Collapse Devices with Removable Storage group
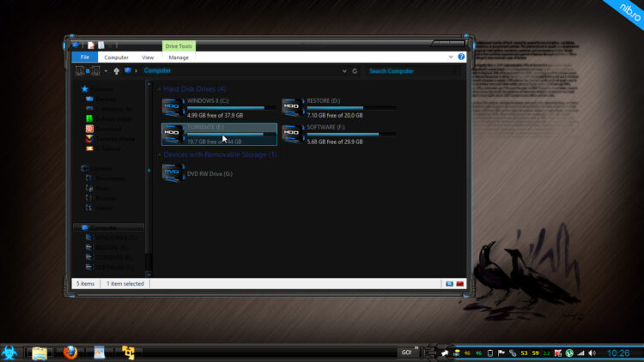Viewport: 644px width, 362px height. click(x=160, y=155)
